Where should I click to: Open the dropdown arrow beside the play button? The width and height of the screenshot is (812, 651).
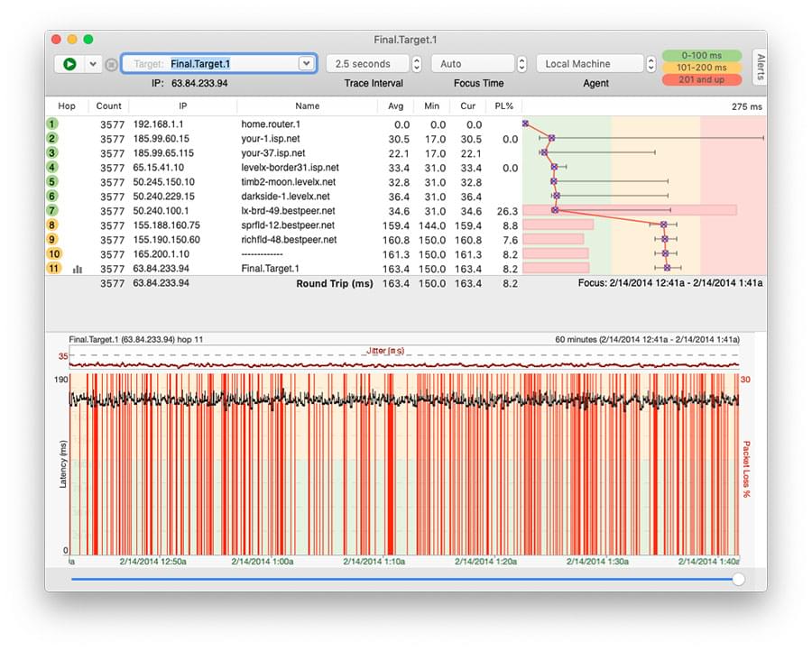[92, 64]
